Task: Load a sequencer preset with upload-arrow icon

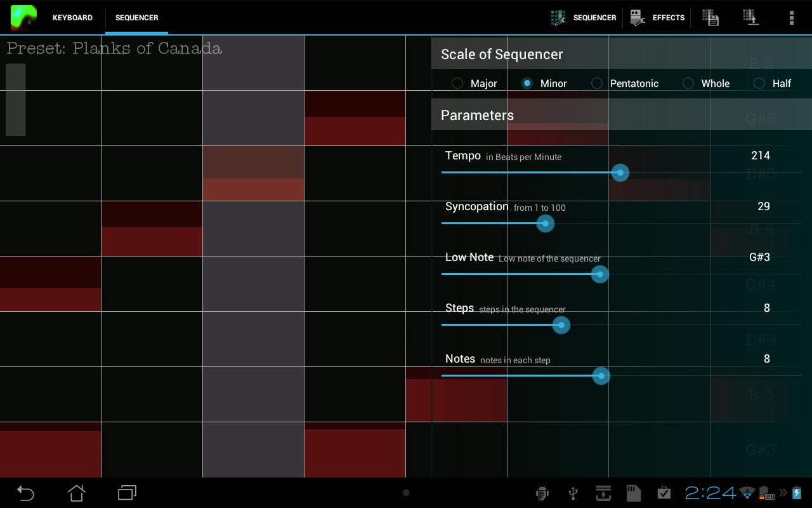Action: pos(751,17)
